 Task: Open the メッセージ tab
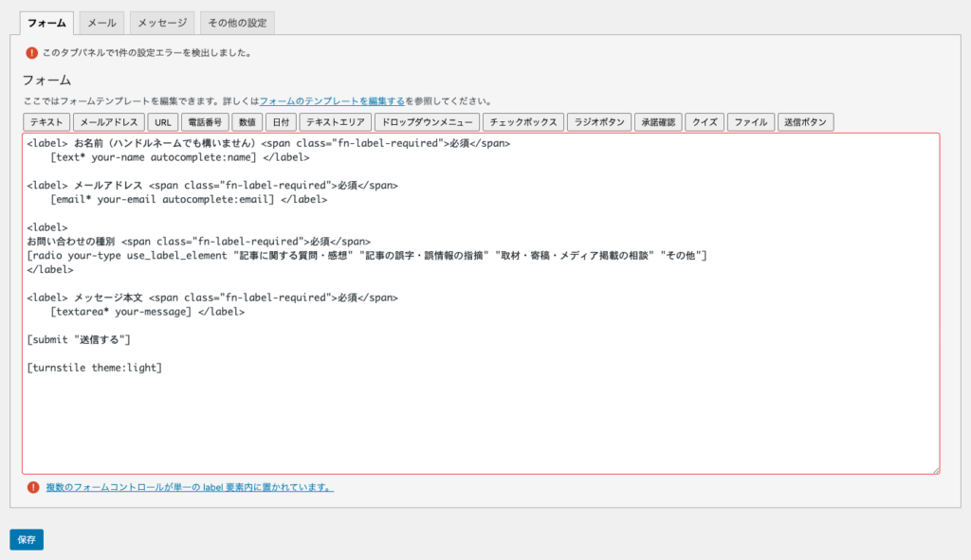pyautogui.click(x=161, y=22)
